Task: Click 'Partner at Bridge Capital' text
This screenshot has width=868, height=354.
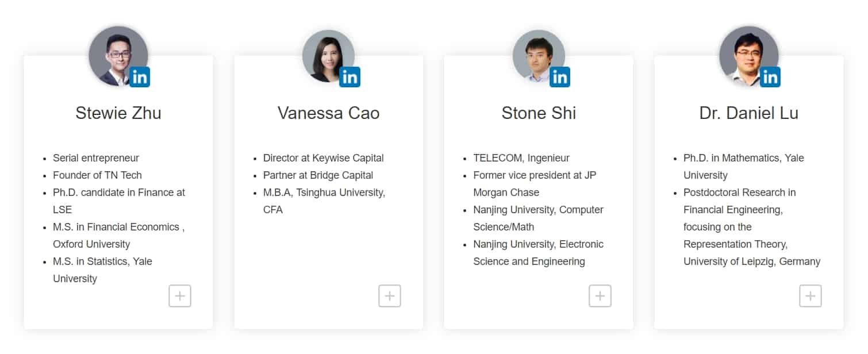Action: point(318,175)
